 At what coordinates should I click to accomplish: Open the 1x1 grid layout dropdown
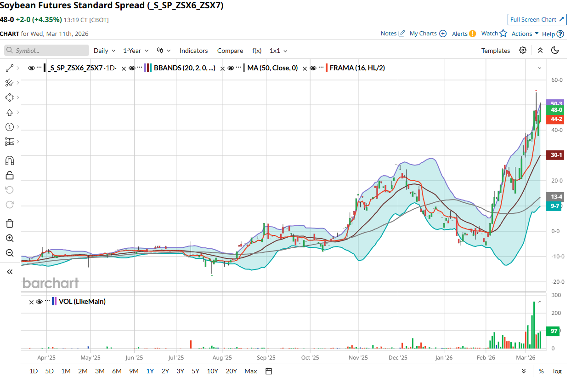pyautogui.click(x=278, y=51)
